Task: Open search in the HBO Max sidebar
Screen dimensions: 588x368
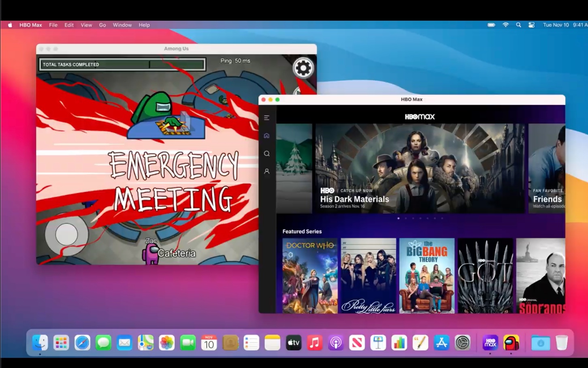Action: pos(266,154)
